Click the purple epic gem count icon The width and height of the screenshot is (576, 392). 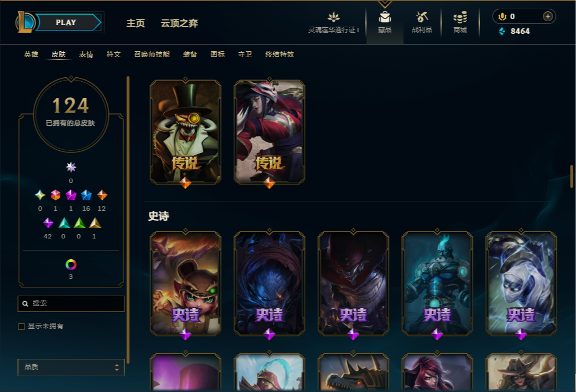click(x=48, y=223)
